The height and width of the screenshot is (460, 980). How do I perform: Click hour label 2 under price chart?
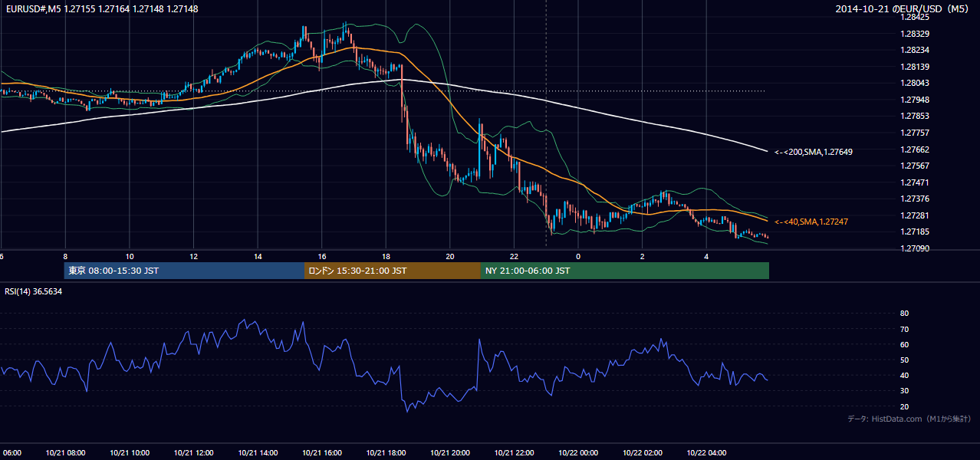tap(642, 256)
